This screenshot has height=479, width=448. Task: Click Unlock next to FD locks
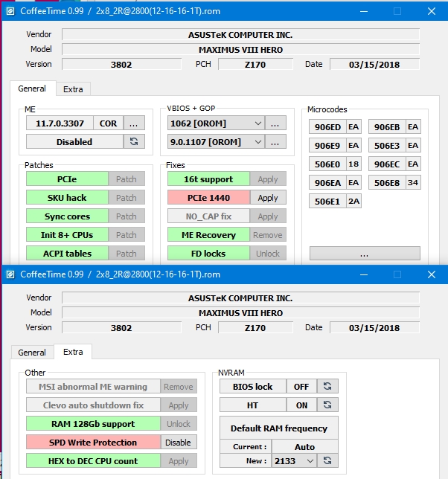[268, 254]
